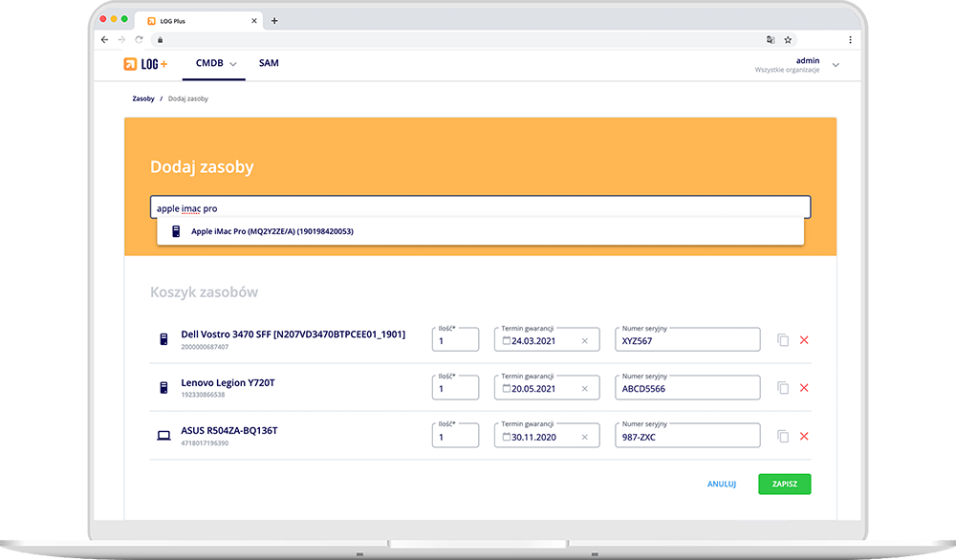Viewport: 956px width, 560px height.
Task: Click the Dell Vostro desktop device icon
Action: tap(163, 339)
